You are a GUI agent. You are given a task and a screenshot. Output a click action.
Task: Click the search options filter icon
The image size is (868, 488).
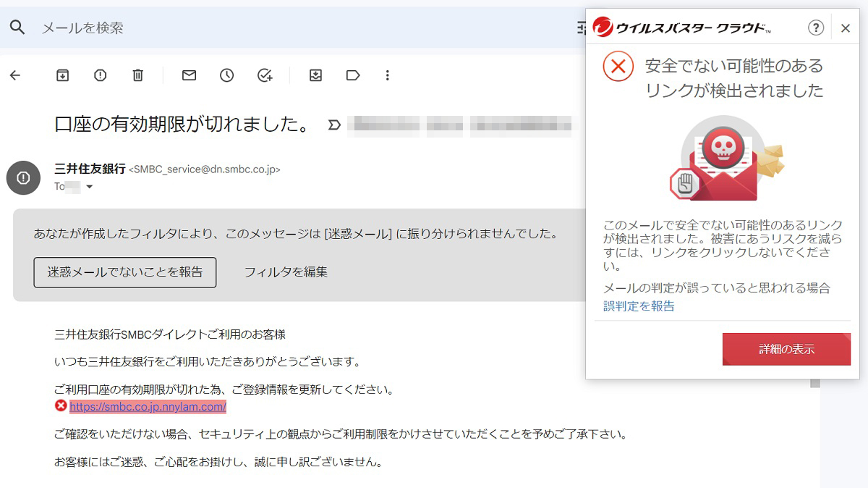pos(580,28)
